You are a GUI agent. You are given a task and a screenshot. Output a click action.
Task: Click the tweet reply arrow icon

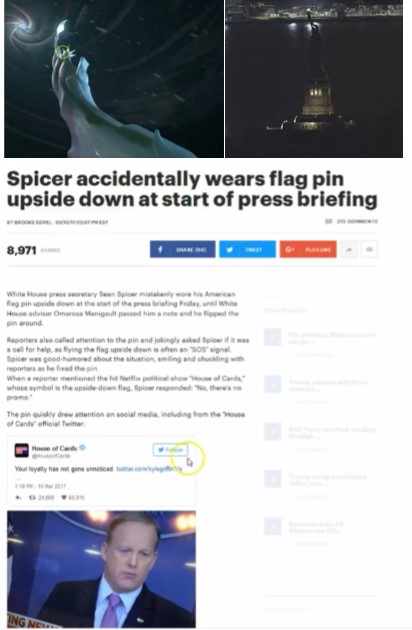pos(18,497)
